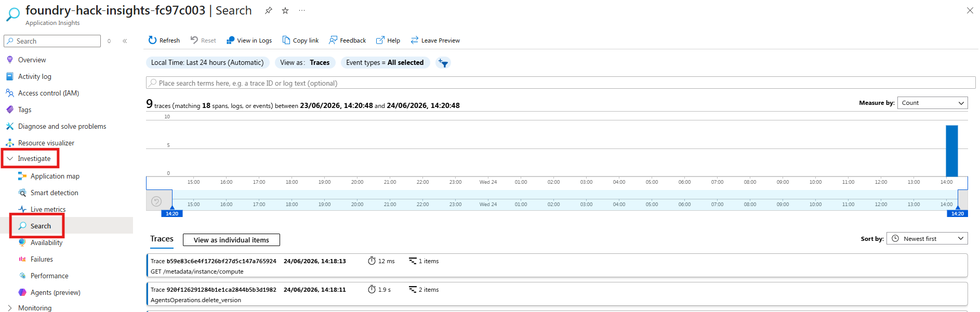Image resolution: width=980 pixels, height=312 pixels.
Task: Click View as individual items button
Action: pyautogui.click(x=231, y=240)
